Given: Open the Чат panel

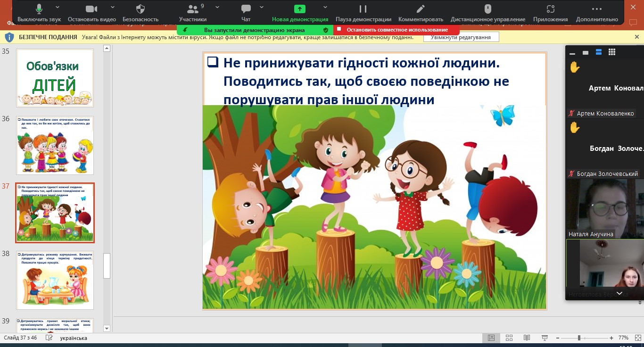Looking at the screenshot, I should [246, 13].
